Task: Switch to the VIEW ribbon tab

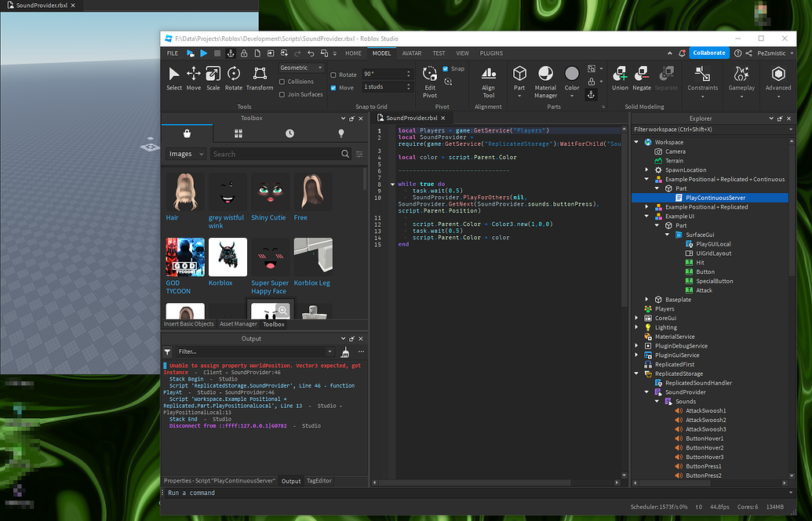Action: pyautogui.click(x=462, y=53)
